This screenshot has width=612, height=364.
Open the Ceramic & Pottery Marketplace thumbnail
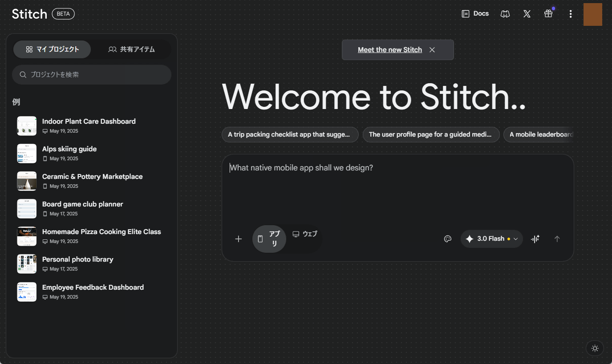[27, 181]
